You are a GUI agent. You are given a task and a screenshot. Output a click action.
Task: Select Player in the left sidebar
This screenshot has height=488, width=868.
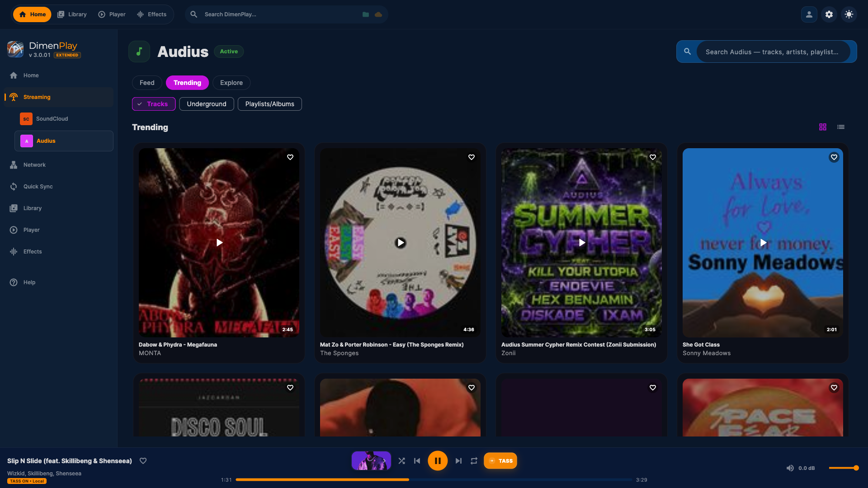point(59,230)
